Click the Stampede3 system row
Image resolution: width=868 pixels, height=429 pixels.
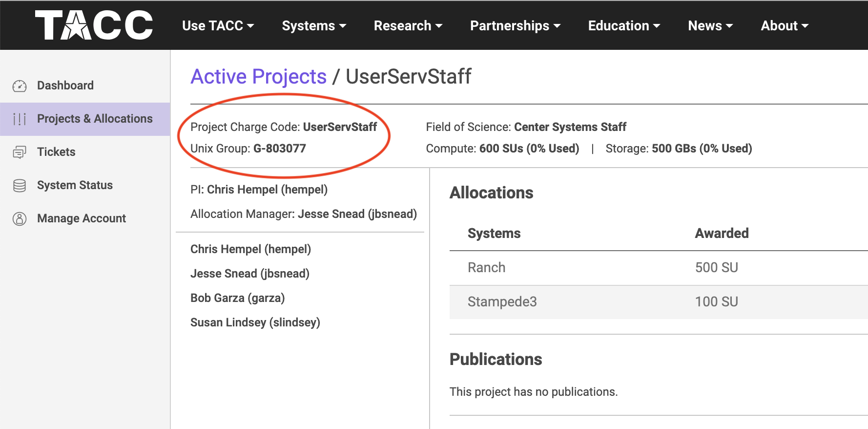click(659, 302)
